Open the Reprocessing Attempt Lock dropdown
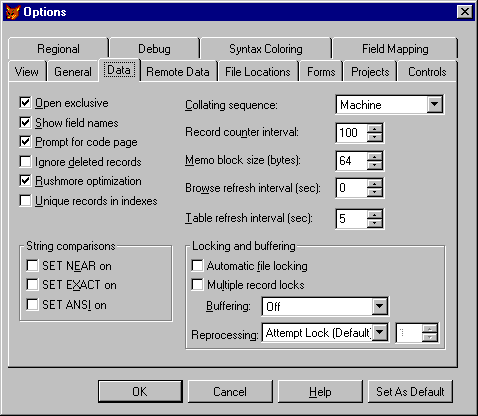 379,332
